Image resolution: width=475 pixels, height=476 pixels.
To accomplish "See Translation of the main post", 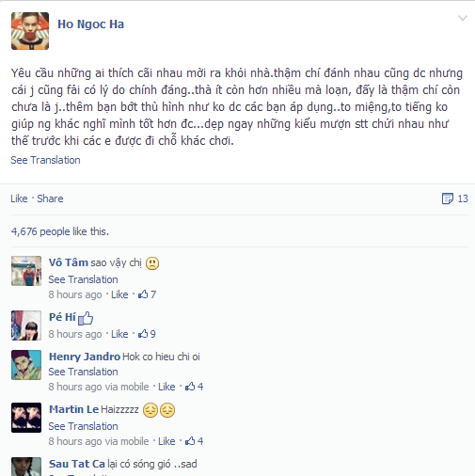I will pos(46,160).
